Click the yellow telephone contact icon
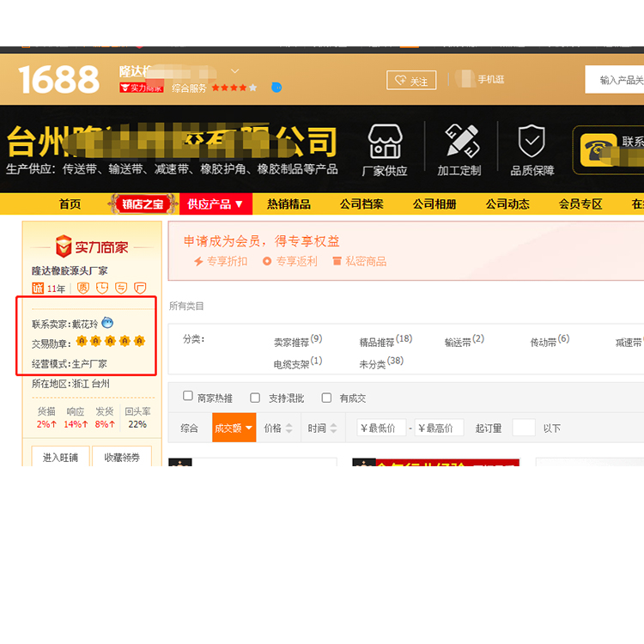The image size is (644, 644). click(x=598, y=150)
